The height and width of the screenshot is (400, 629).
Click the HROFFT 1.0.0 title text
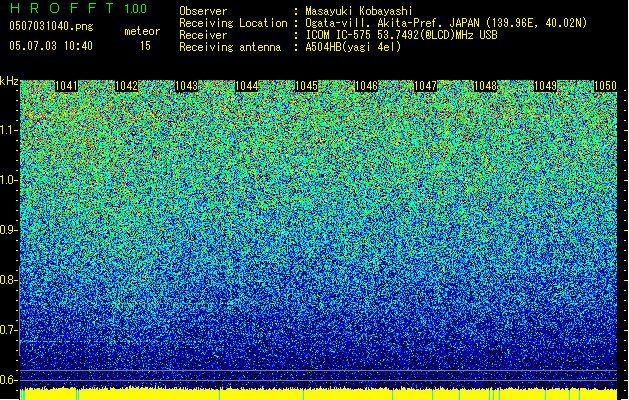coord(78,8)
